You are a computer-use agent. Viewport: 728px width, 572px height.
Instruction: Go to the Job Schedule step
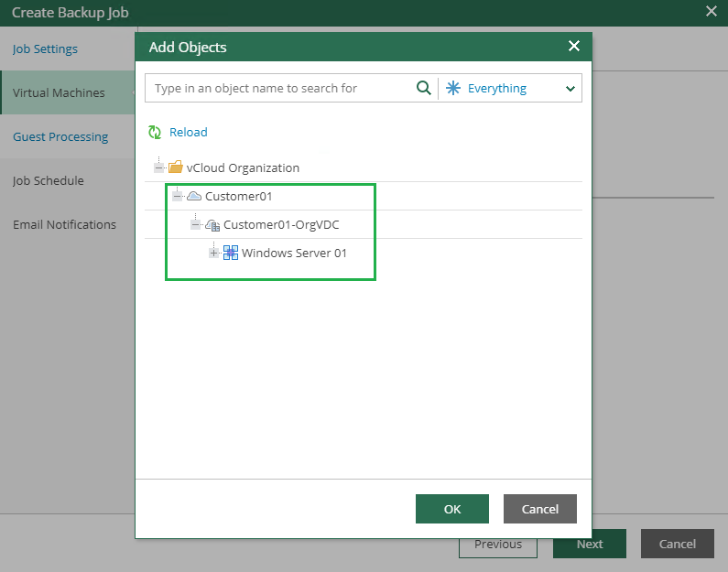click(x=49, y=180)
